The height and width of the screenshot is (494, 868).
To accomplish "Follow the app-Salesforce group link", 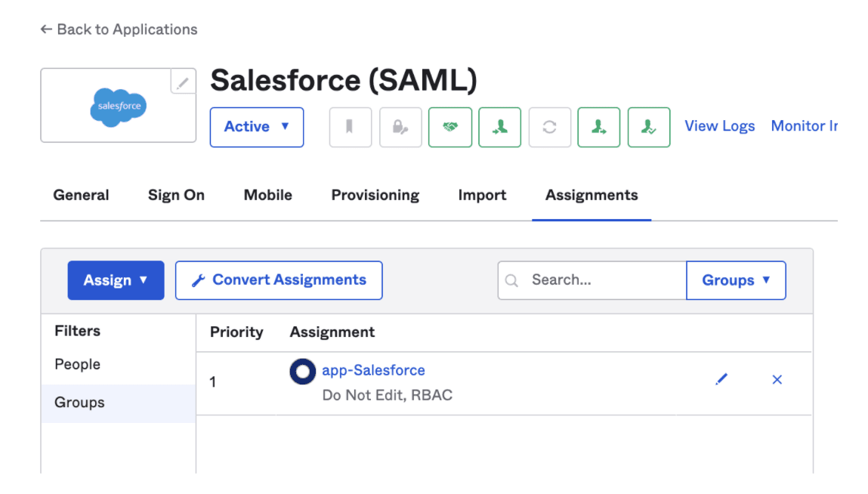I will click(x=373, y=370).
